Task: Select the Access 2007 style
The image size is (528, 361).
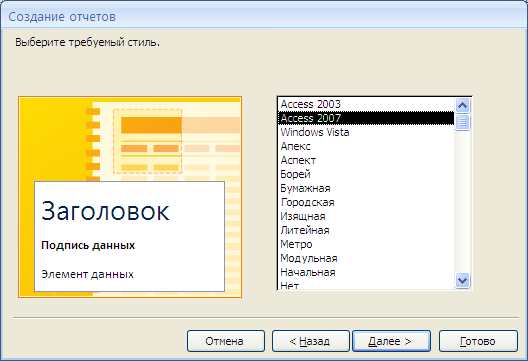Action: pyautogui.click(x=366, y=118)
